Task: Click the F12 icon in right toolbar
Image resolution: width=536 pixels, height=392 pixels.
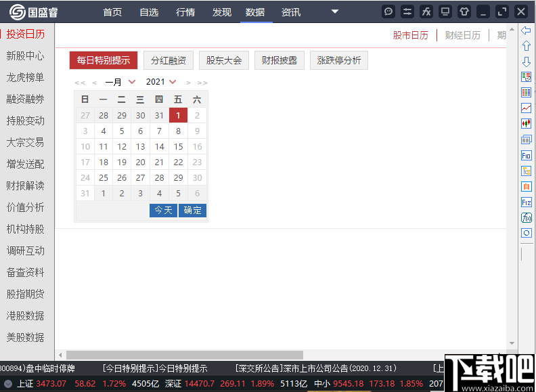Action: point(526,202)
